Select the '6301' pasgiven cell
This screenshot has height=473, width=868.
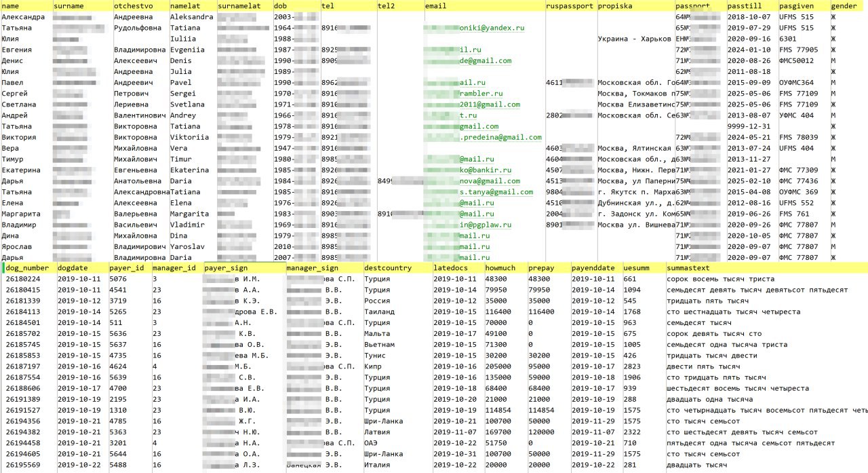[788, 39]
